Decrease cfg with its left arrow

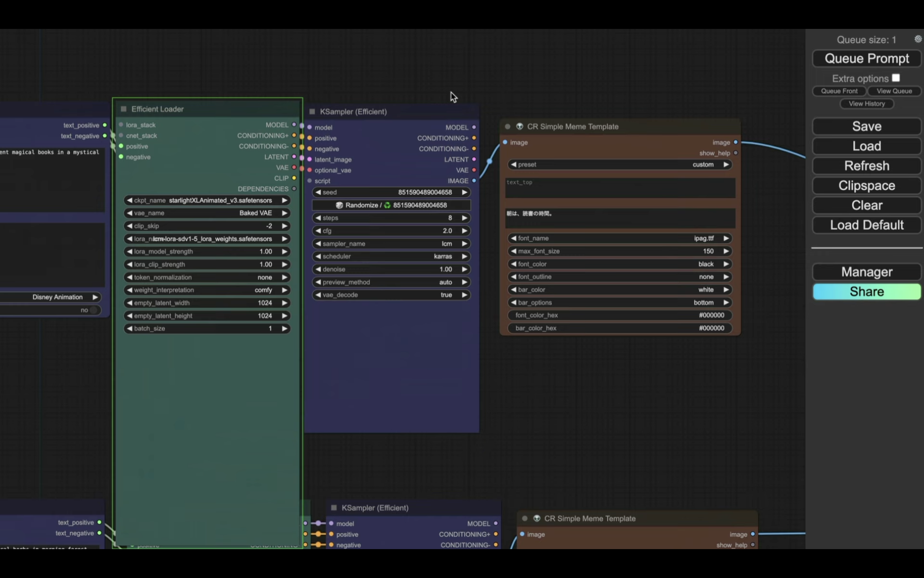click(318, 231)
